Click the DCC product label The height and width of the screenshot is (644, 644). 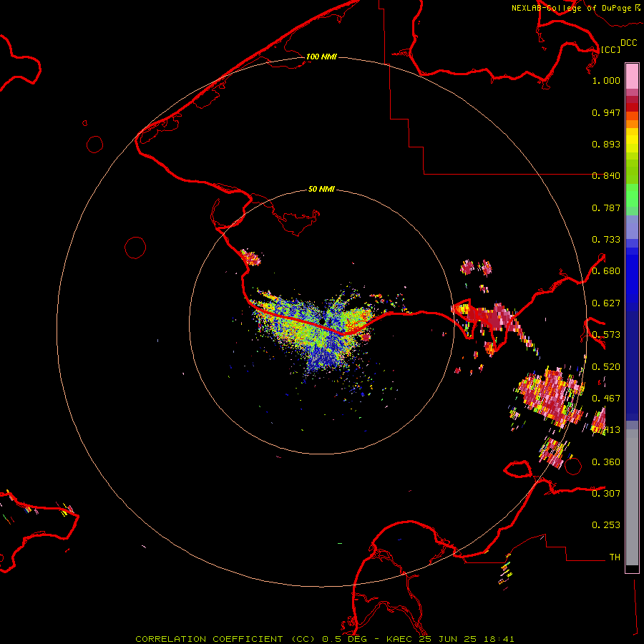[x=629, y=43]
